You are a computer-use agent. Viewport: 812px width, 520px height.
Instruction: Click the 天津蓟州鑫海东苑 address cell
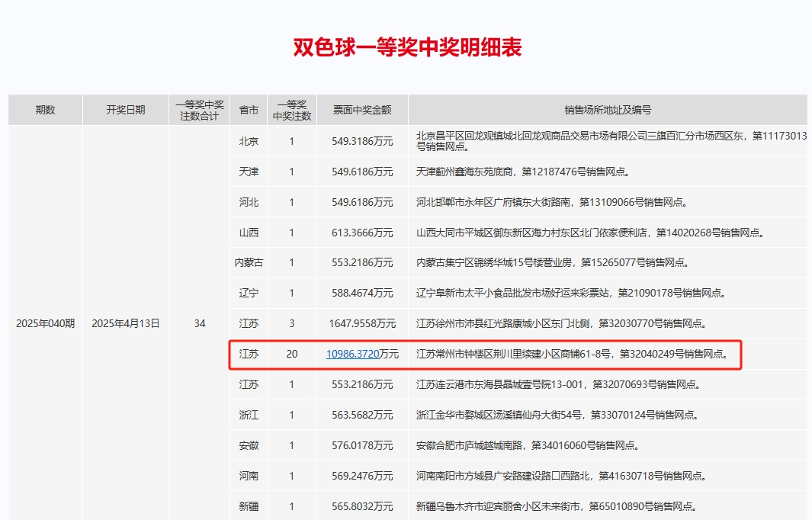coord(608,172)
